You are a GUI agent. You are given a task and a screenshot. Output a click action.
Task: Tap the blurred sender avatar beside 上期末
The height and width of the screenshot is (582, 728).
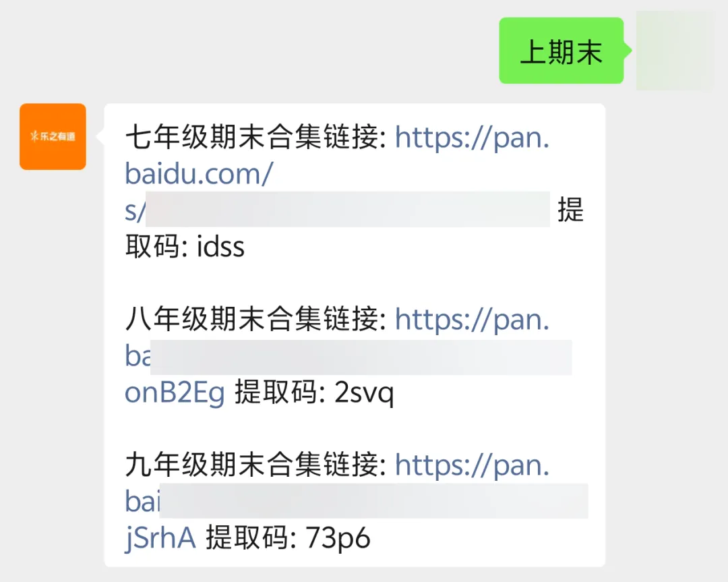tap(675, 50)
